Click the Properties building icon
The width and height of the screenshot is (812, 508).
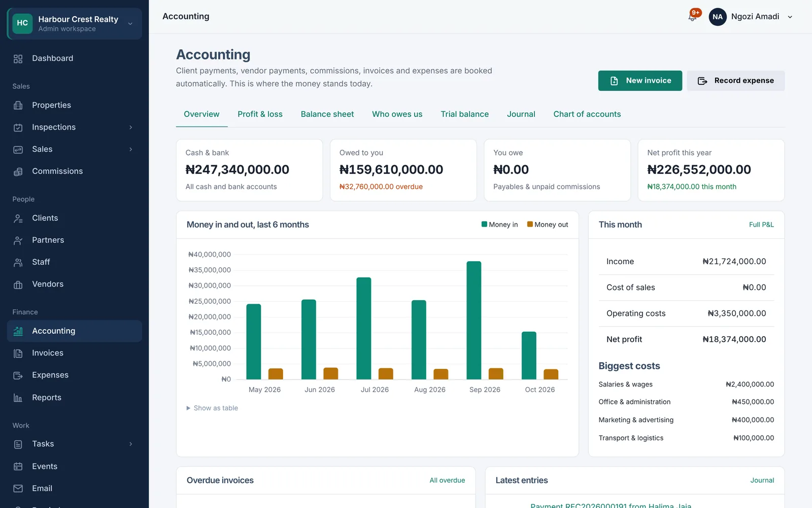point(18,105)
